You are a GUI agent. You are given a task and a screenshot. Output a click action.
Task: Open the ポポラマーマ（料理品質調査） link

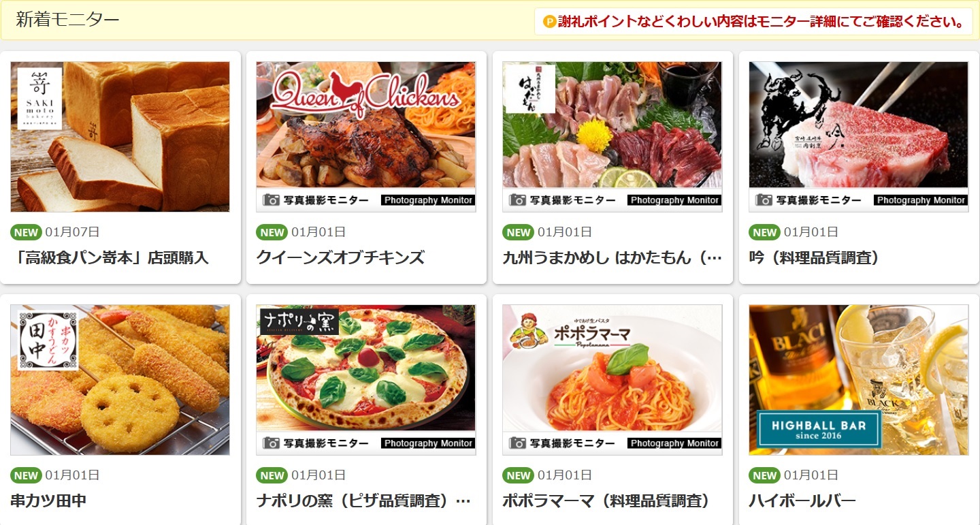606,501
